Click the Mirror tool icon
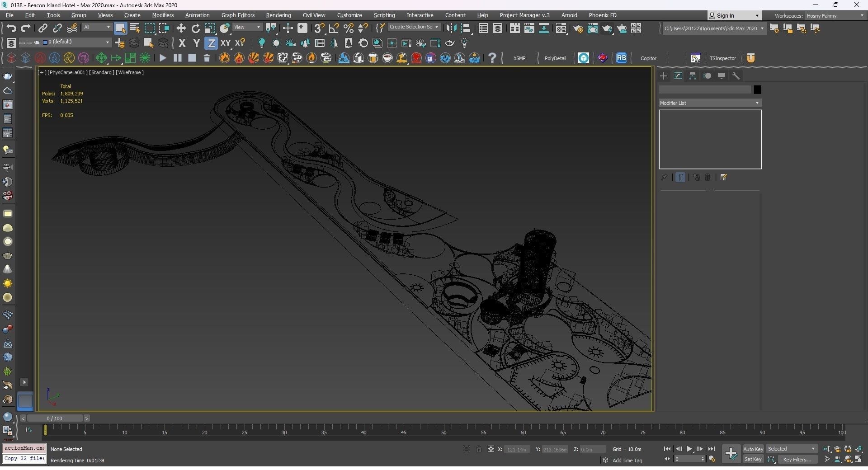This screenshot has height=470, width=868. (x=451, y=28)
